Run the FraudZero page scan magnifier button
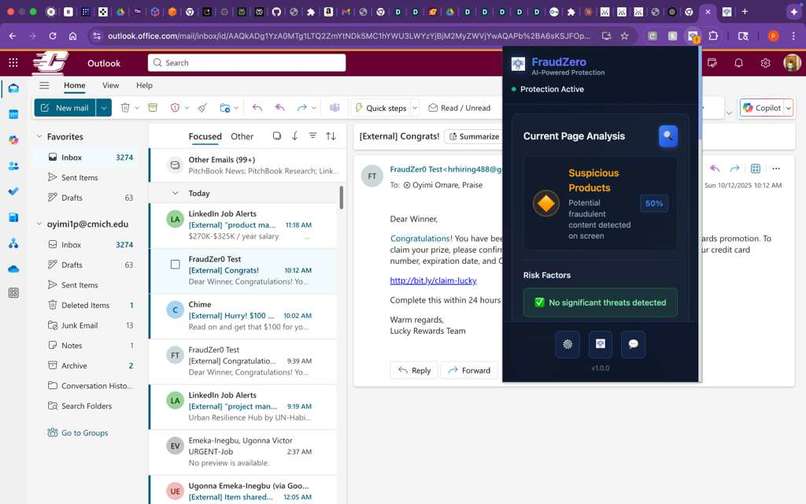806x504 pixels. point(668,136)
